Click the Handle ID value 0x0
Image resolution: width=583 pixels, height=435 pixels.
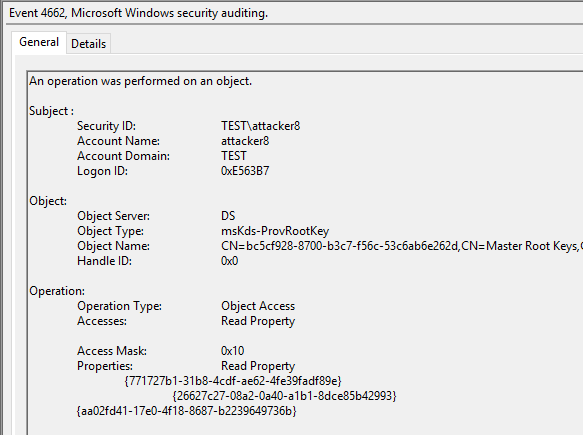(x=229, y=261)
